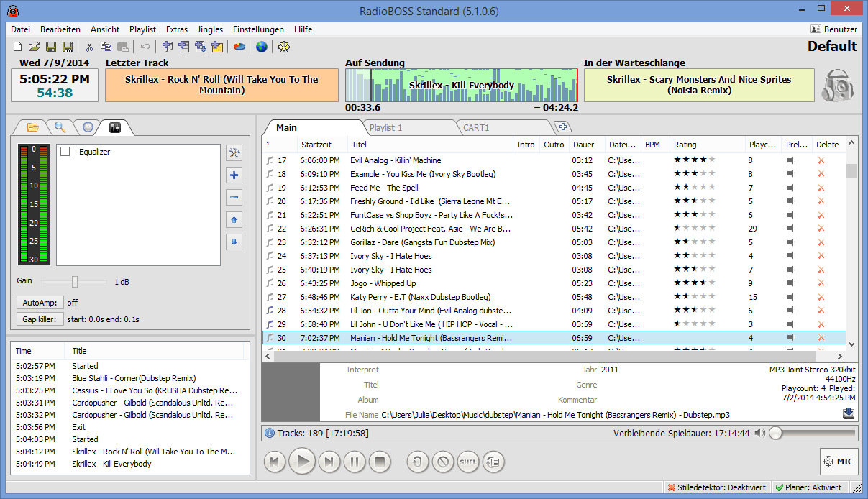Open the scheduler clock tab in left panel
The height and width of the screenshot is (499, 868).
[x=87, y=127]
